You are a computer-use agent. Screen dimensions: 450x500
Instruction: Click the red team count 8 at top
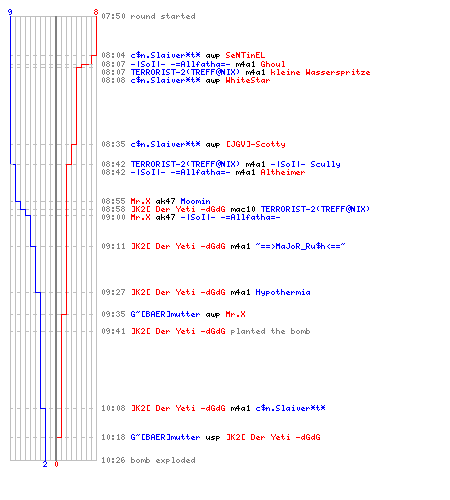pyautogui.click(x=96, y=12)
